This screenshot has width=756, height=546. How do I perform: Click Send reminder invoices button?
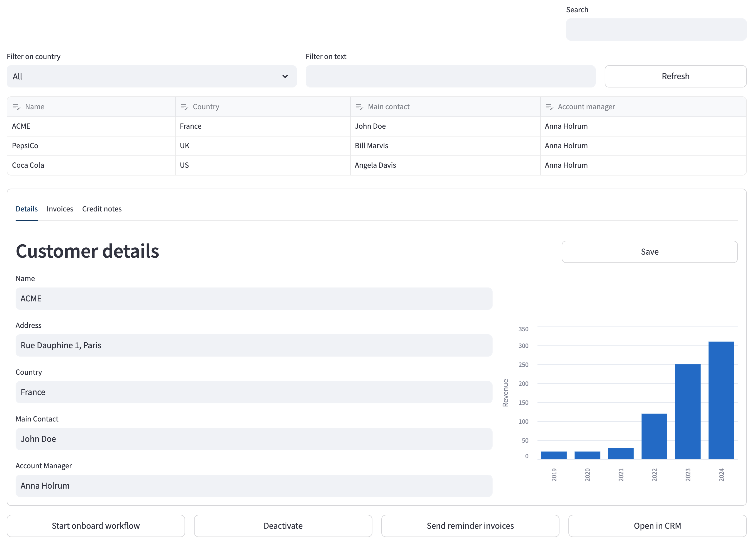click(x=470, y=526)
